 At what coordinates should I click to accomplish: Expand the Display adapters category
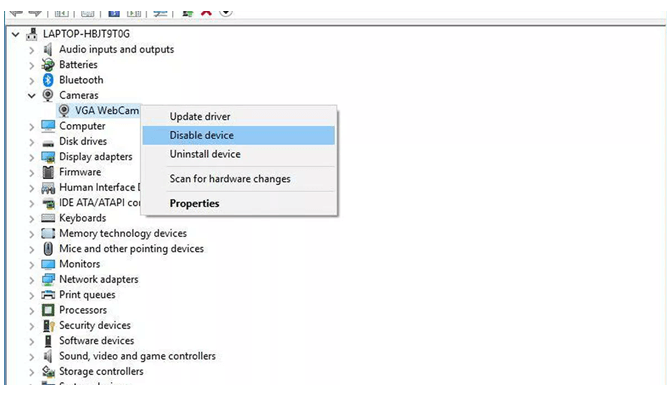31,157
